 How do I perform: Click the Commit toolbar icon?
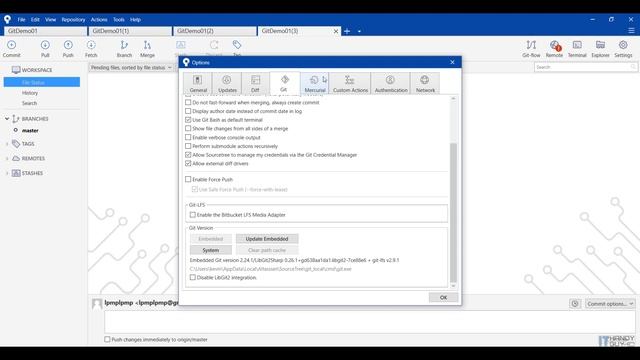11,49
